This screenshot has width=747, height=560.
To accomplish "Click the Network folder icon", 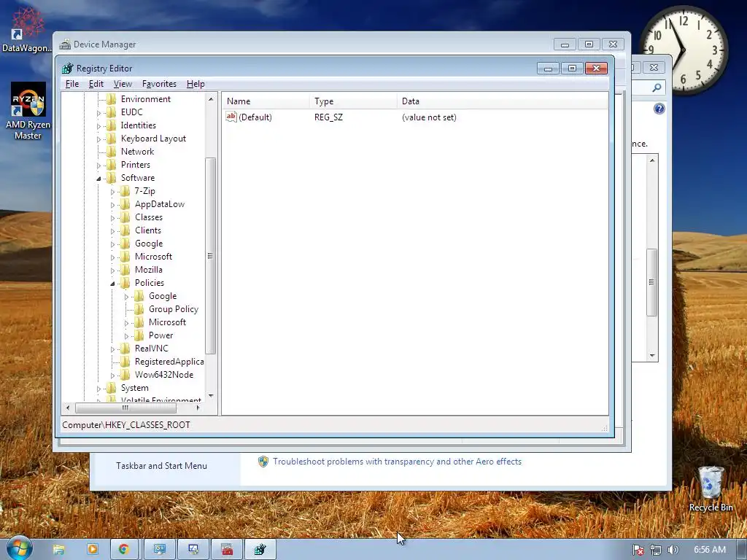I will pyautogui.click(x=111, y=152).
